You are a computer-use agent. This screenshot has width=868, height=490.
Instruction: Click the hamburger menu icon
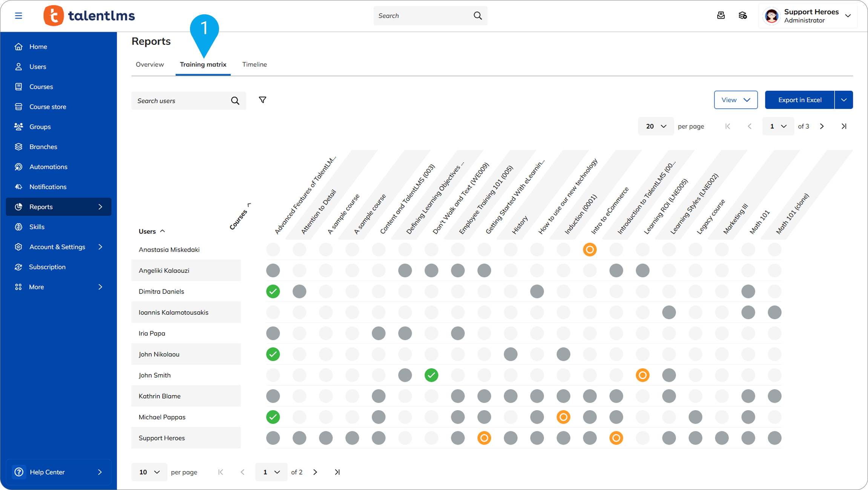point(18,15)
